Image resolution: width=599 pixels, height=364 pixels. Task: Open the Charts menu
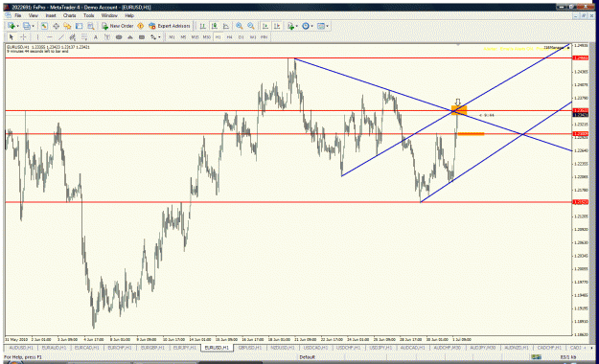tap(70, 15)
